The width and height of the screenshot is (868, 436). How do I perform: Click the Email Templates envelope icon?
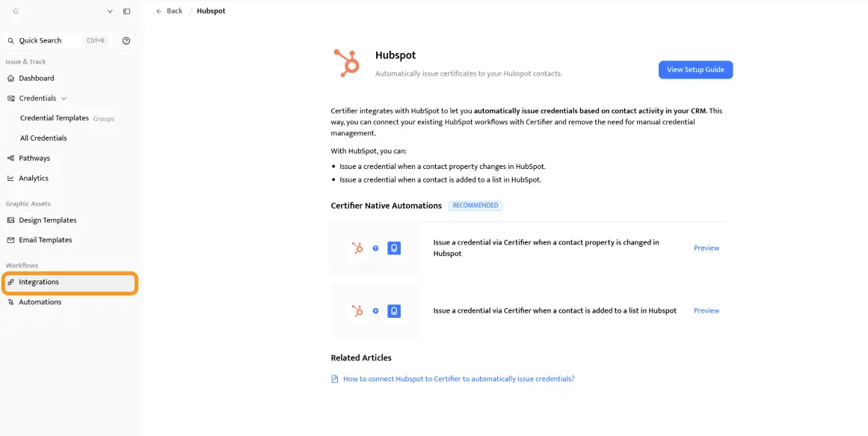click(10, 240)
